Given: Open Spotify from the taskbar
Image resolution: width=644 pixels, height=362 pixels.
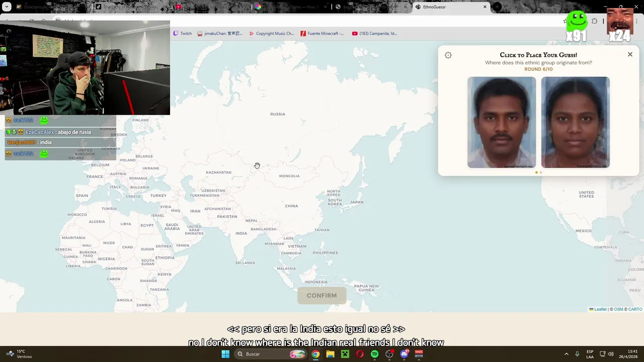Looking at the screenshot, I should click(374, 354).
